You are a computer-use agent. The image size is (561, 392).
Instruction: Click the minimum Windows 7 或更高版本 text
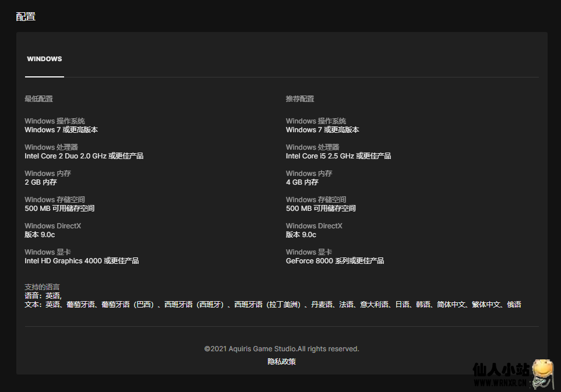click(61, 130)
